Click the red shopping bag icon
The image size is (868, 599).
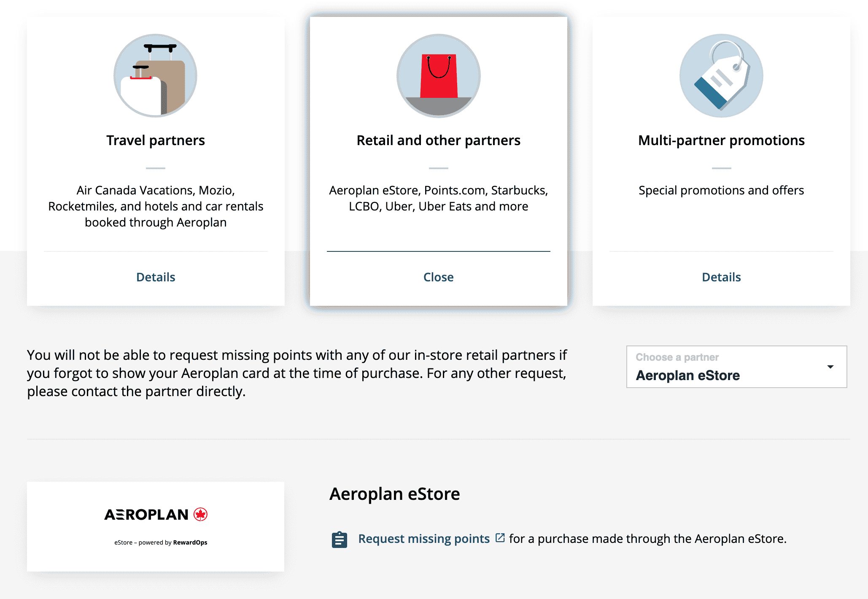[x=439, y=76]
